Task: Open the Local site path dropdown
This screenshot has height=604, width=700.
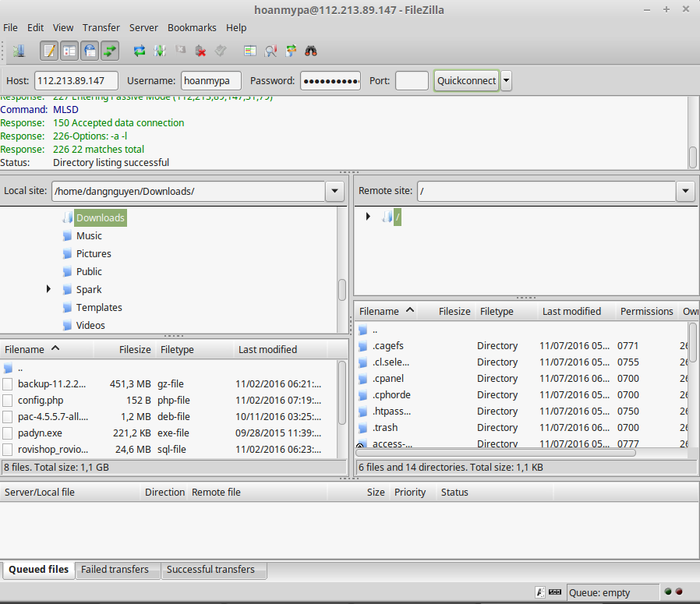Action: tap(335, 191)
